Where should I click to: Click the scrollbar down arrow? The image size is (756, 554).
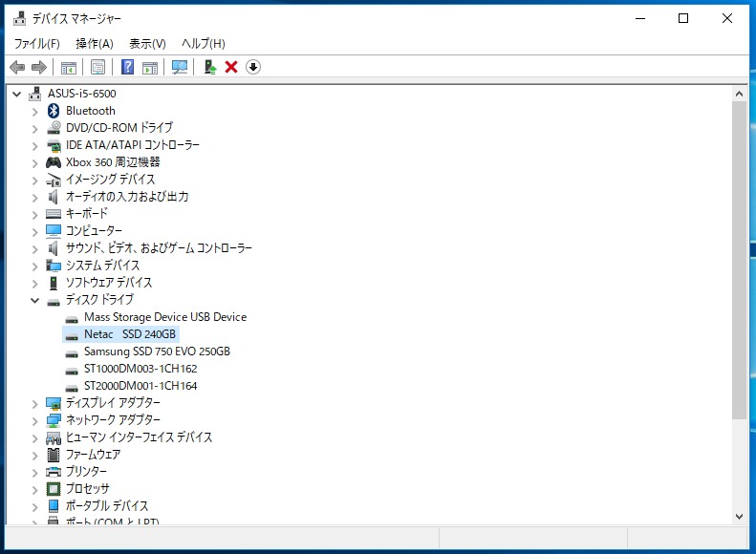(x=739, y=517)
